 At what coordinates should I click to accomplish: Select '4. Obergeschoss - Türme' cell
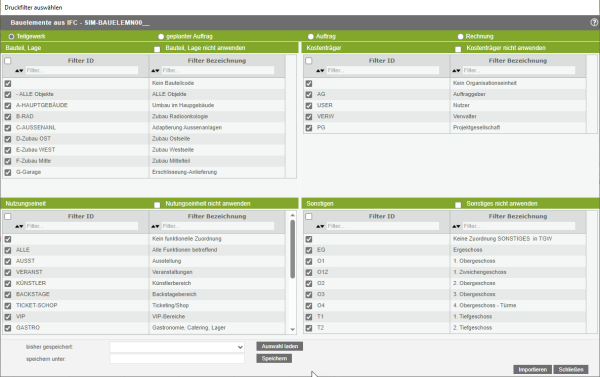[518, 305]
